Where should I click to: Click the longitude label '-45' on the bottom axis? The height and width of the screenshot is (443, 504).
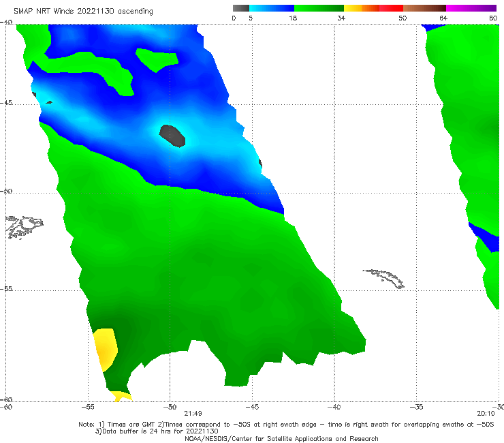pyautogui.click(x=252, y=407)
